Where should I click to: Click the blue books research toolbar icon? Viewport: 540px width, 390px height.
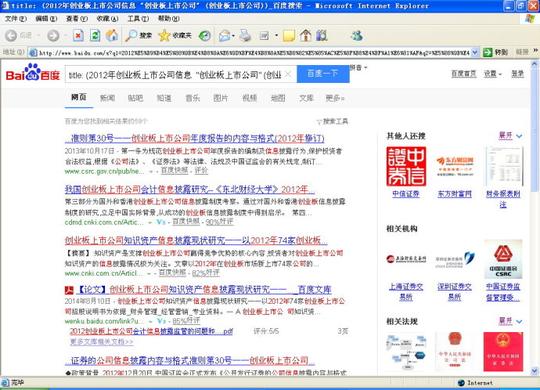[321, 35]
